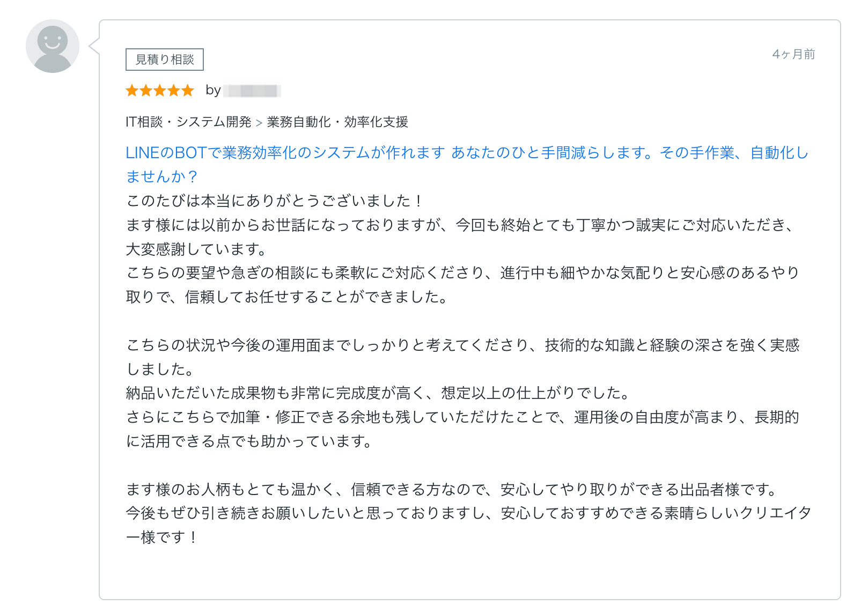Click the blurred reviewer username after by

pos(252,91)
